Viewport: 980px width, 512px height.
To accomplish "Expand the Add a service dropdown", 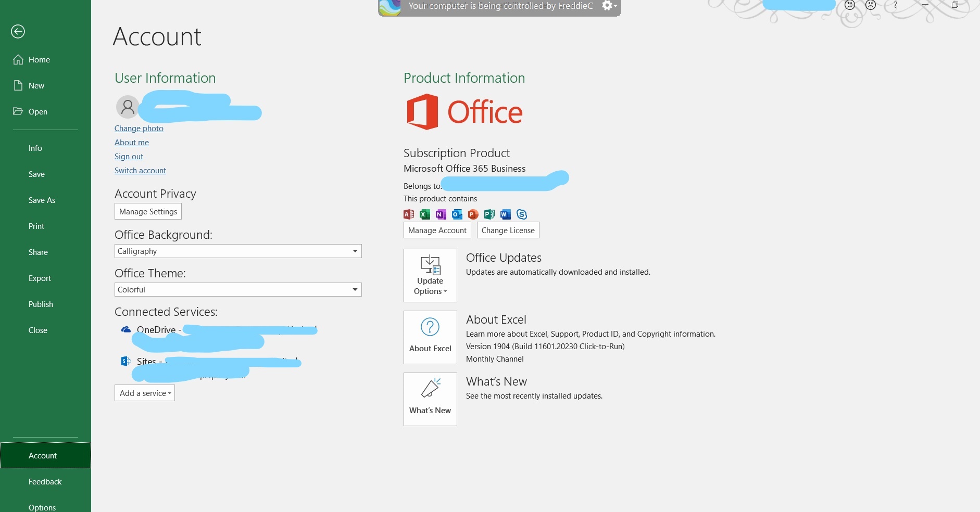I will click(x=145, y=393).
